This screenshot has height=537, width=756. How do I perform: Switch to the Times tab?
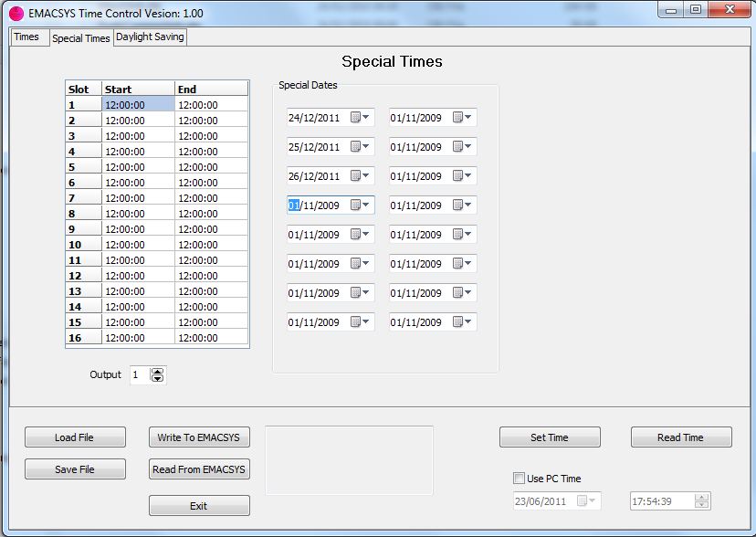pos(26,37)
